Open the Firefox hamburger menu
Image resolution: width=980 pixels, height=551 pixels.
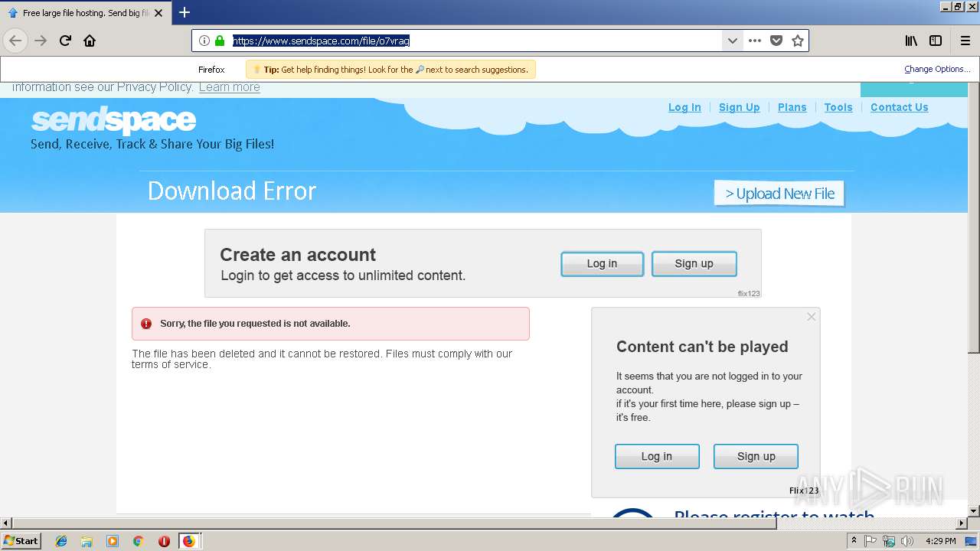965,41
